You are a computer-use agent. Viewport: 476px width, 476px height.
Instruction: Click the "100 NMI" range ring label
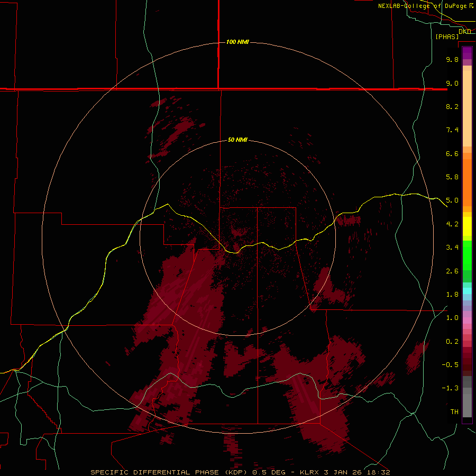click(x=237, y=42)
